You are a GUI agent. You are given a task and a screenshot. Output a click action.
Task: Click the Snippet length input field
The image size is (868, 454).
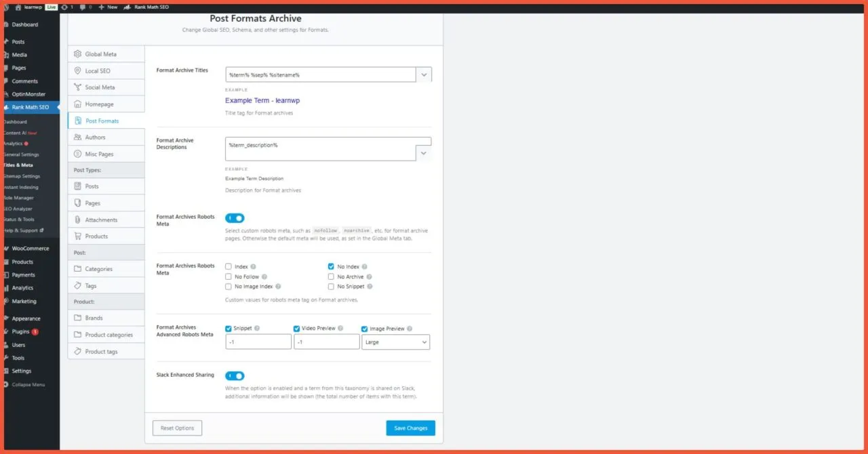coord(258,342)
